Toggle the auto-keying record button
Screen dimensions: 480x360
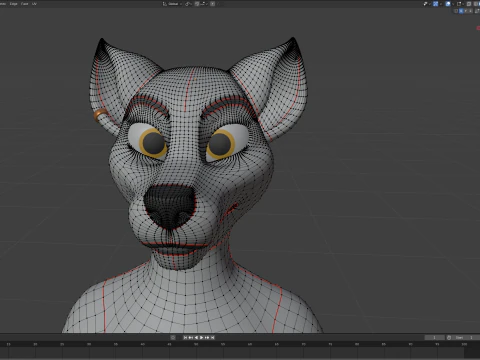[x=173, y=338]
